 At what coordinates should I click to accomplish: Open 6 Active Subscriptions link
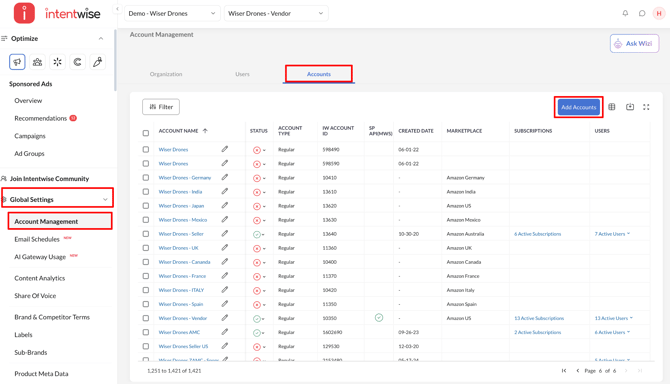pyautogui.click(x=538, y=234)
